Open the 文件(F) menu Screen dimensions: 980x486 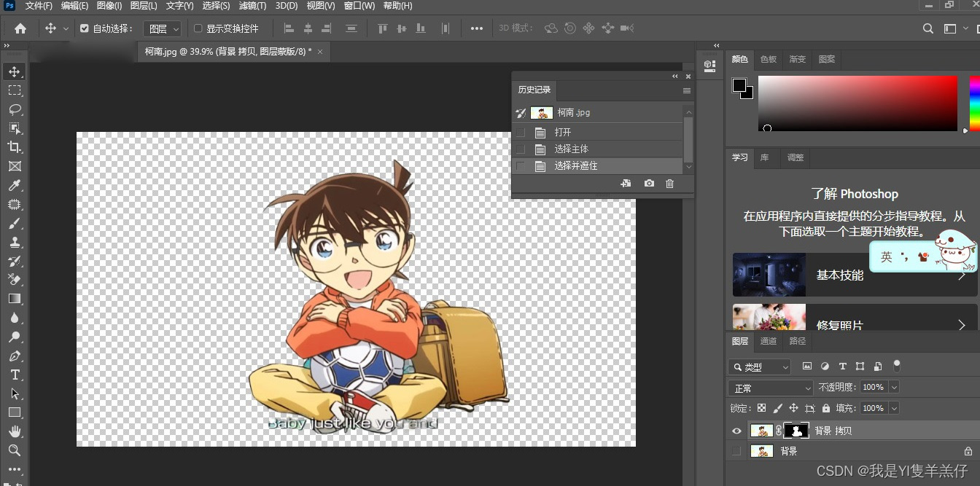[x=39, y=6]
